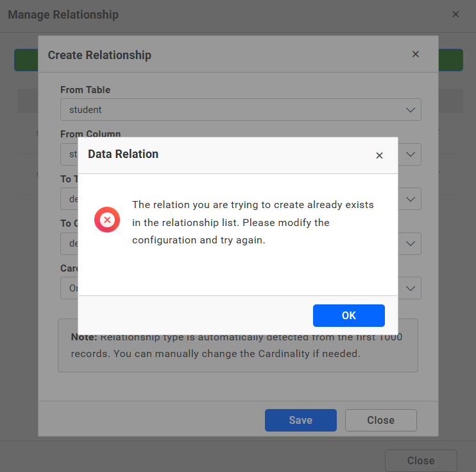
Task: Click the From Table field label
Action: pyautogui.click(x=85, y=90)
